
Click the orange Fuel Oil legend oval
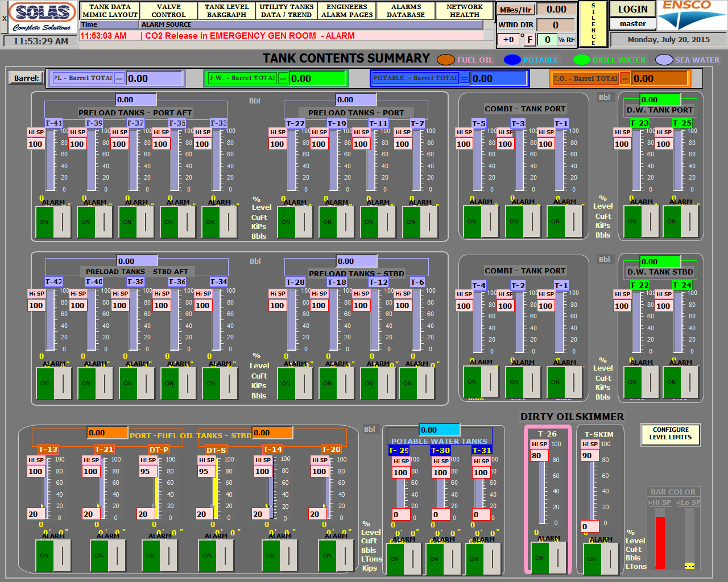[x=445, y=60]
